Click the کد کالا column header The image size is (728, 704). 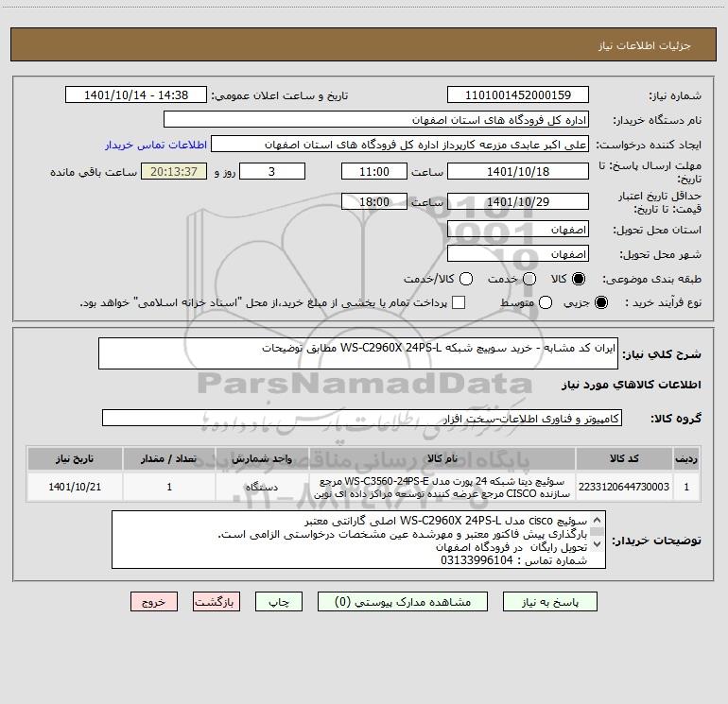624,458
